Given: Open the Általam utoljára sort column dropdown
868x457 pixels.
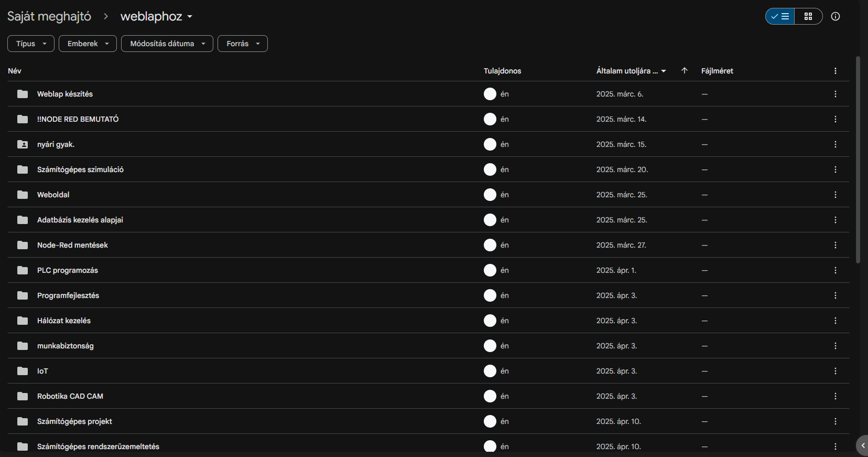Looking at the screenshot, I should coord(631,71).
